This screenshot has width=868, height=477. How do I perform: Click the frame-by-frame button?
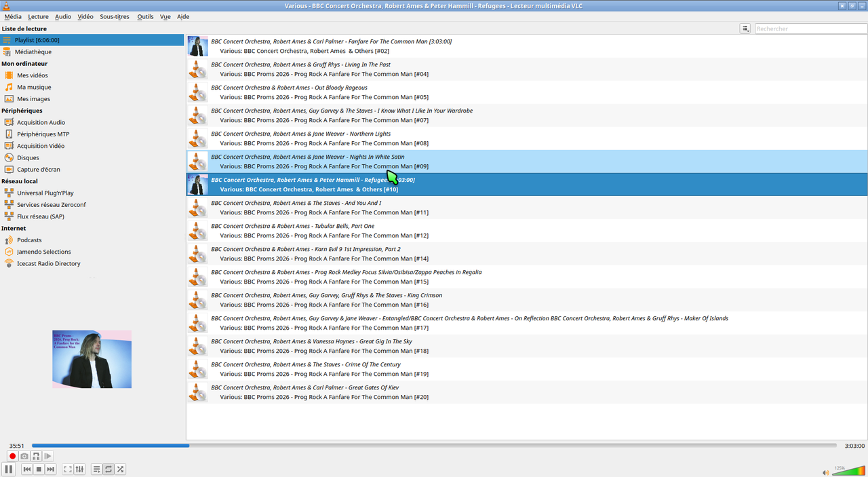(x=48, y=457)
